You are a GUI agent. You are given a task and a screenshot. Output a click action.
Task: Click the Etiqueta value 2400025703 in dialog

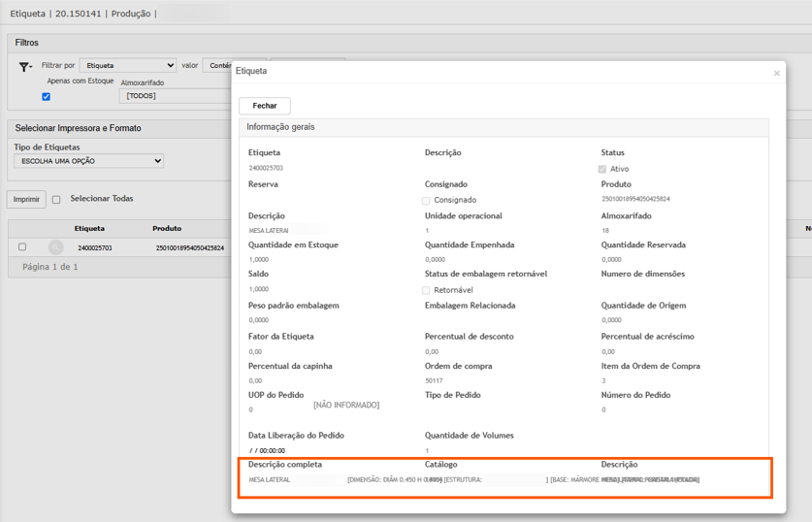[266, 168]
